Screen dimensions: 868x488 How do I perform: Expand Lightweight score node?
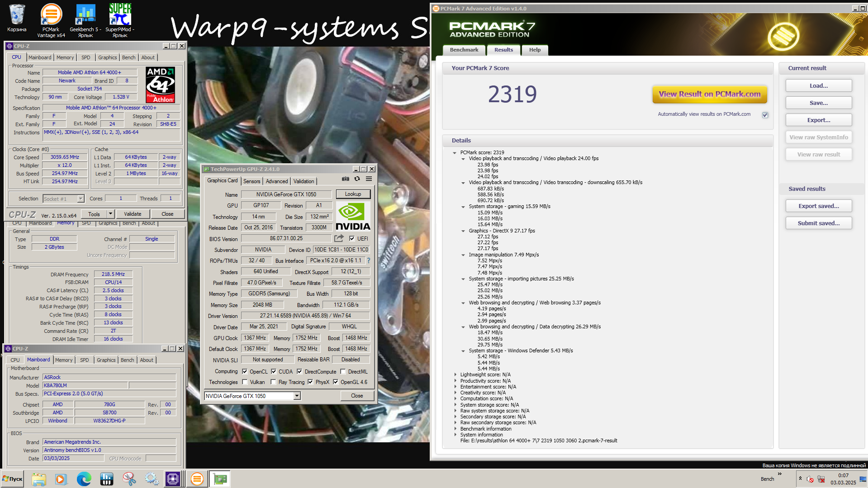(455, 374)
